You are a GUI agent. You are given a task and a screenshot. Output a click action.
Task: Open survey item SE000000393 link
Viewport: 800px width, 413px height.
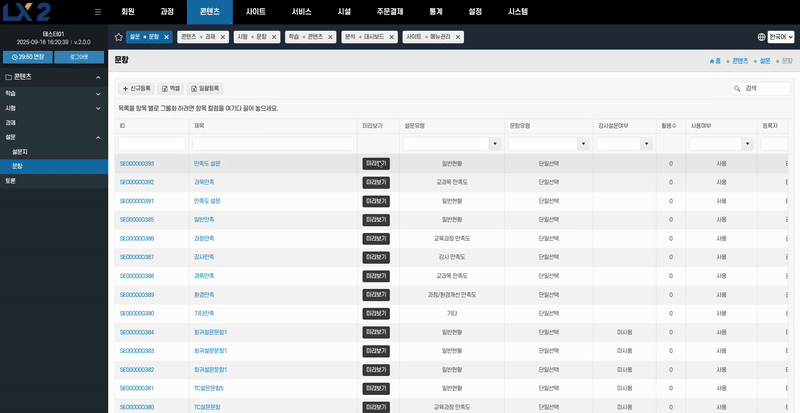(x=137, y=163)
